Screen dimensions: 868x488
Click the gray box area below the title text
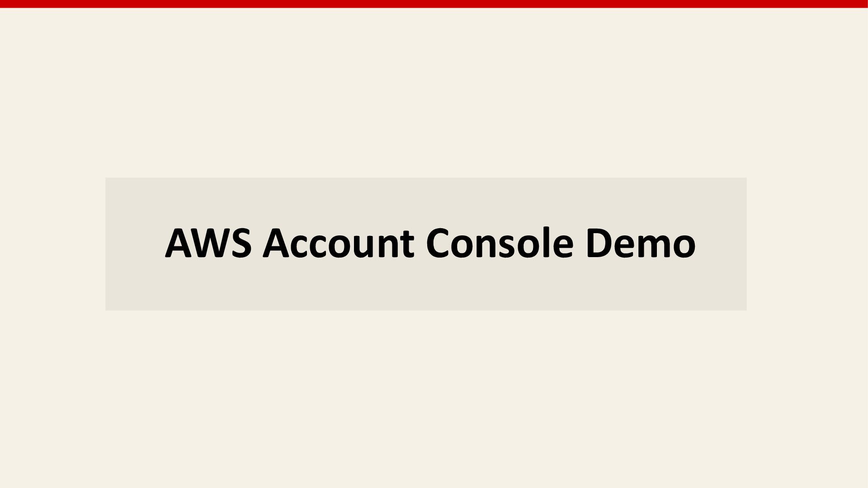(426, 286)
